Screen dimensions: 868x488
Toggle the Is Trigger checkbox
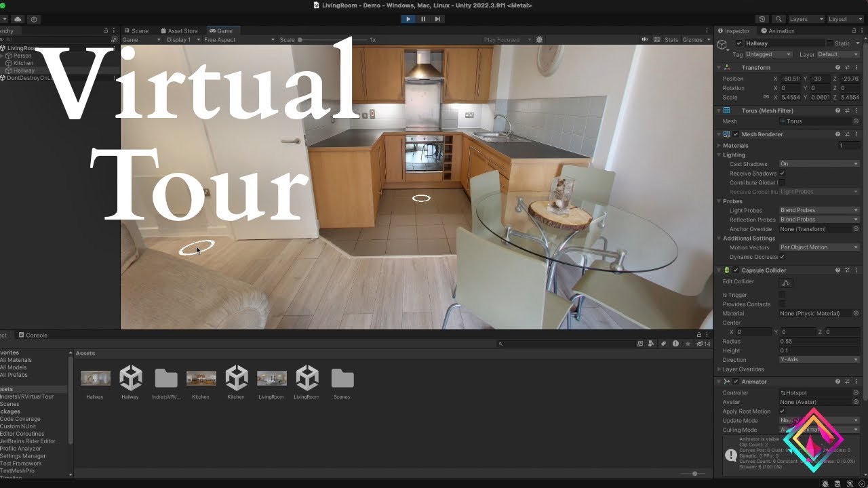tap(782, 295)
